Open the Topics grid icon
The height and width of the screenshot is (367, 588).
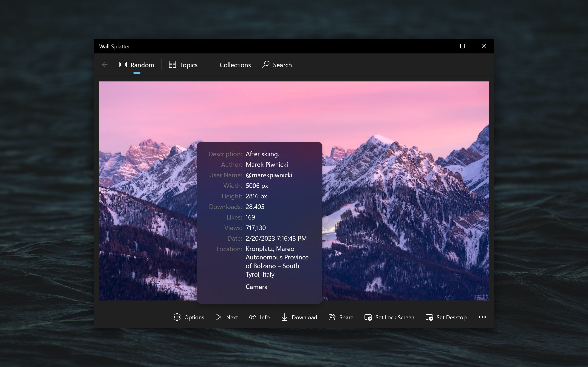(x=172, y=64)
